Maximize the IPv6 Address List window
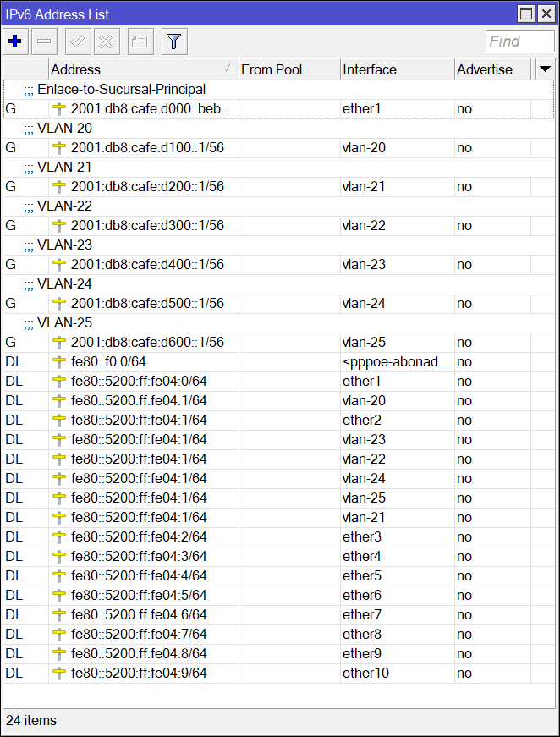 (x=526, y=14)
